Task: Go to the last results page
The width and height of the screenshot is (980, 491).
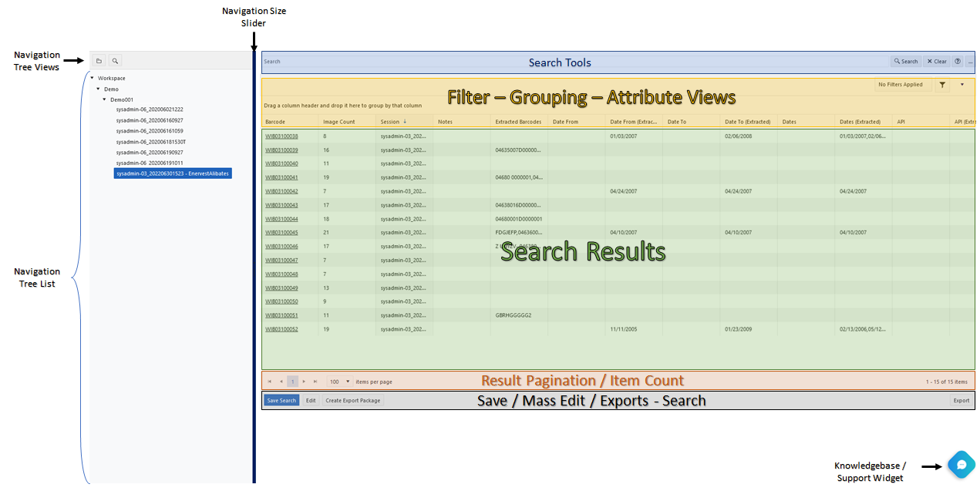Action: pyautogui.click(x=315, y=382)
